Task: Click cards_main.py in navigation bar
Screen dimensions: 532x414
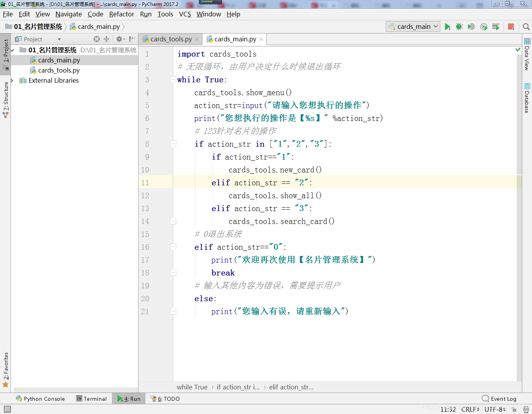Action: tap(99, 27)
